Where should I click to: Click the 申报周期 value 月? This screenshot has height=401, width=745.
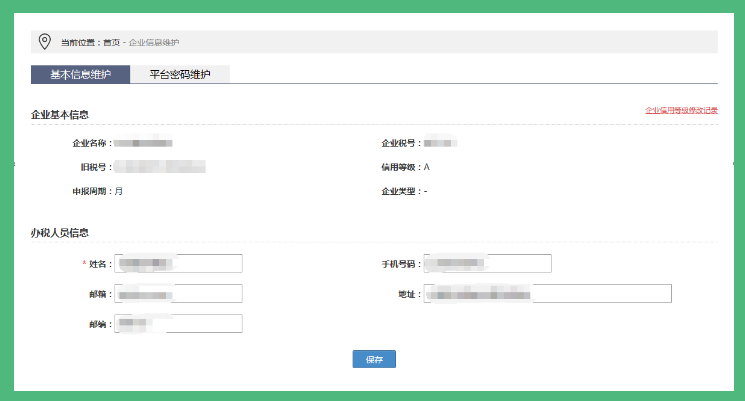119,191
